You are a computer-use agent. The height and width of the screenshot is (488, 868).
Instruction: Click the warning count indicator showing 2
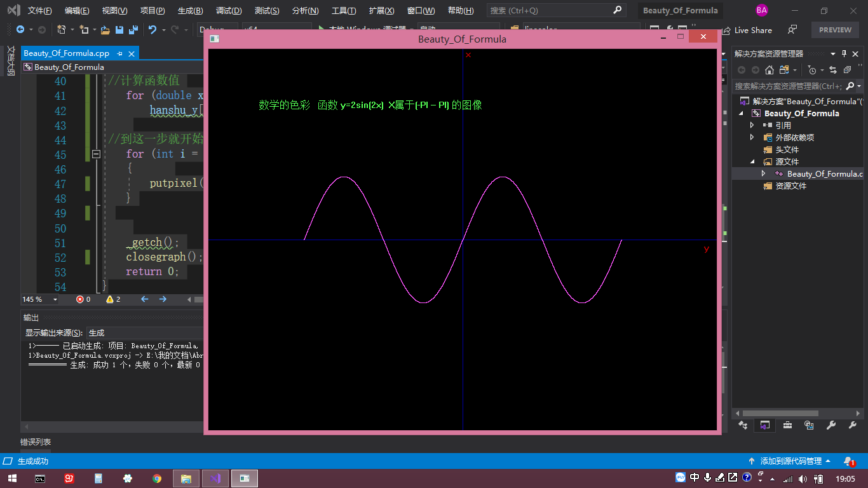pos(113,299)
